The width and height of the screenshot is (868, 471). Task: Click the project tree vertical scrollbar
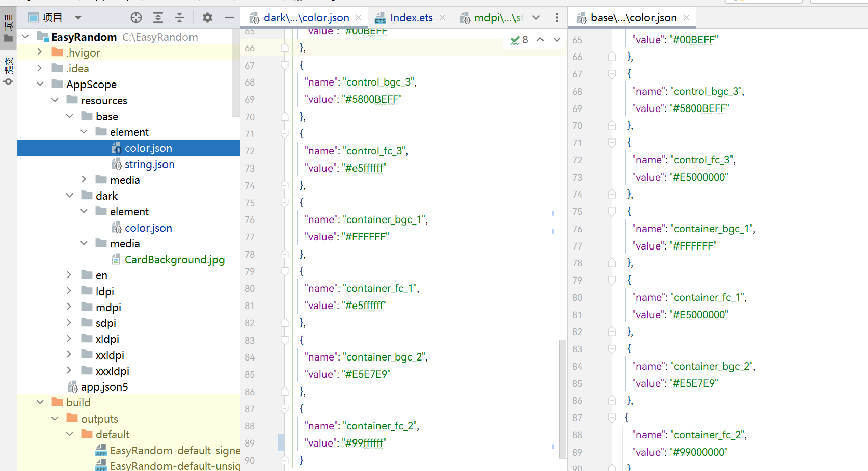[x=235, y=73]
